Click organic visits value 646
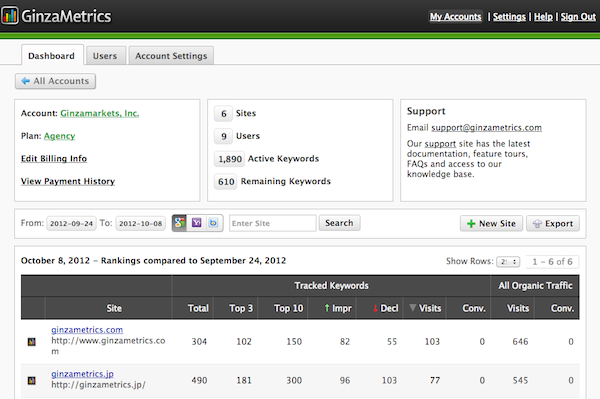The image size is (600, 399). [520, 342]
